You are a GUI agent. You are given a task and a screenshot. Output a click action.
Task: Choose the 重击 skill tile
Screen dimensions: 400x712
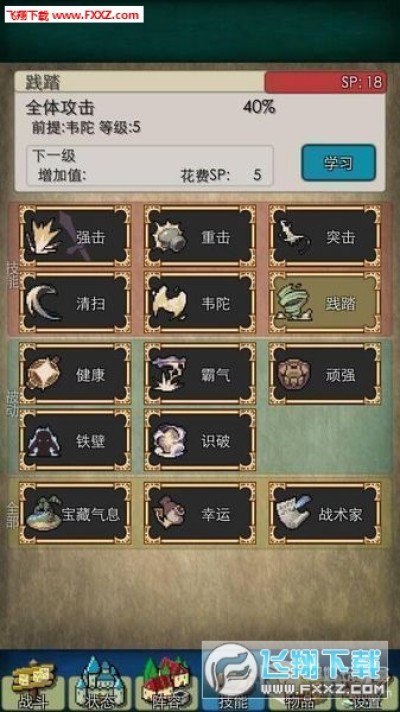coord(200,236)
